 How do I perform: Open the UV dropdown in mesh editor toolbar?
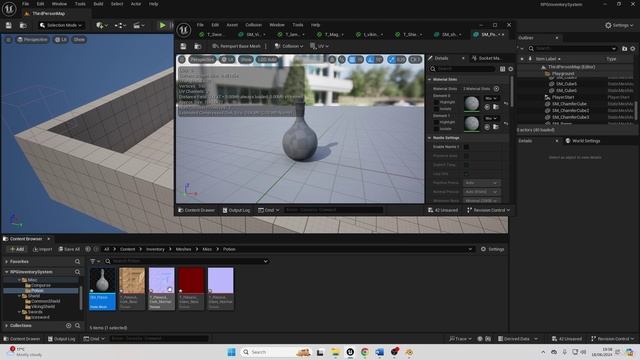point(319,46)
